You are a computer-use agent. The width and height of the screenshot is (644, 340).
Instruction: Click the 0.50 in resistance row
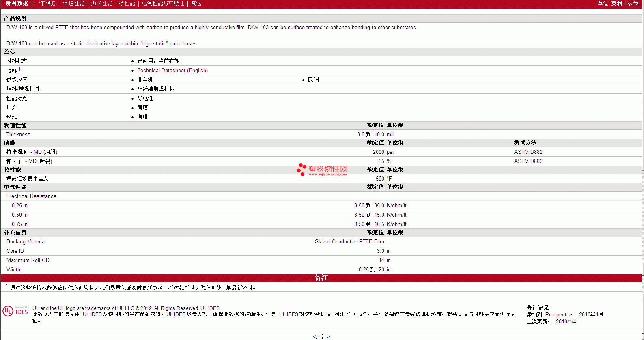click(321, 215)
